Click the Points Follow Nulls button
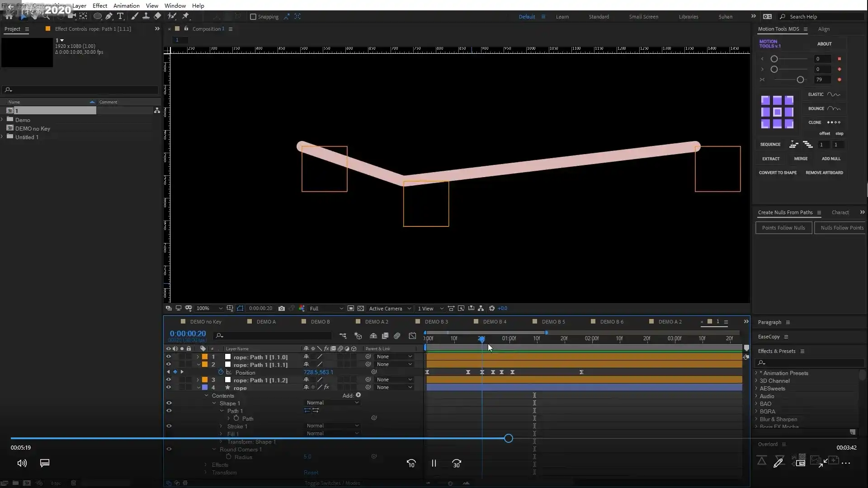 coord(783,228)
